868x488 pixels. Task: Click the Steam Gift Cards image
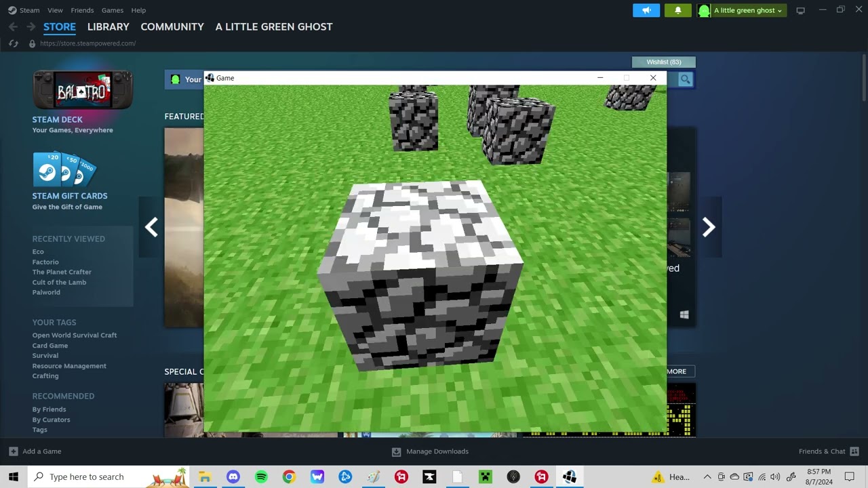(65, 169)
